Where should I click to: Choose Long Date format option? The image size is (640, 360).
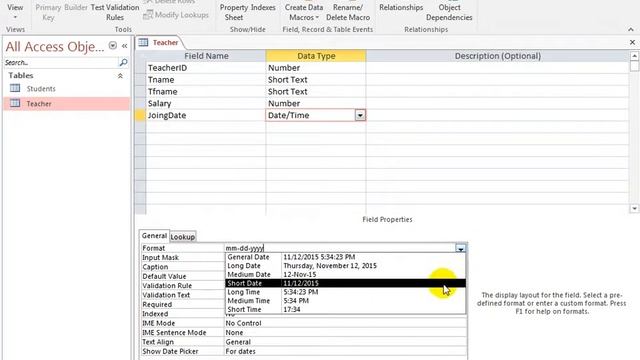coord(345,266)
